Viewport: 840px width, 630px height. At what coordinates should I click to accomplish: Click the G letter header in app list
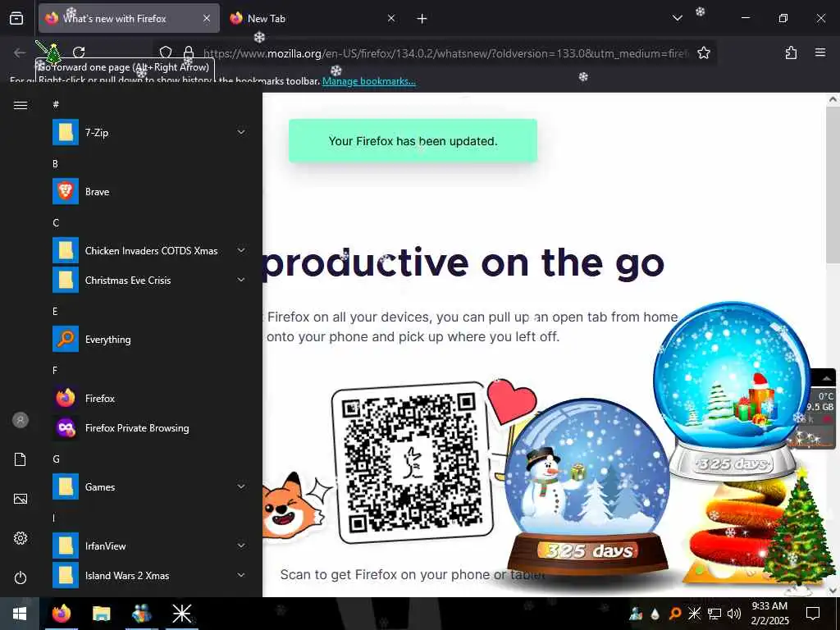56,459
